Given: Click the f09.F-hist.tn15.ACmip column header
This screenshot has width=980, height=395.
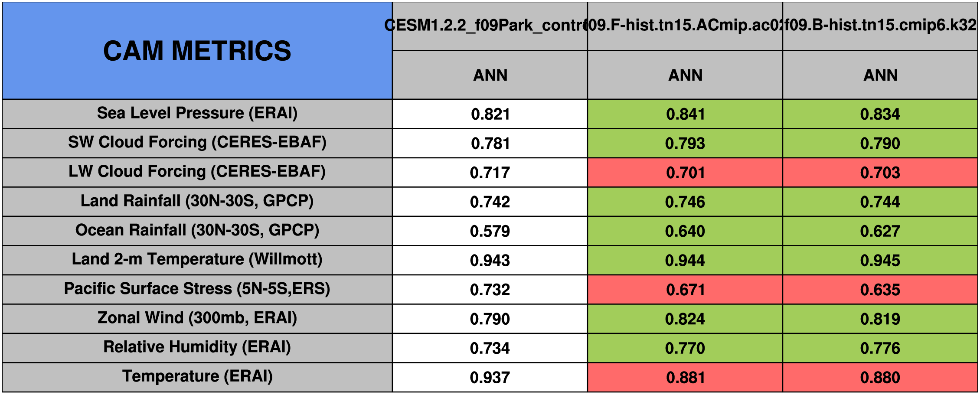Looking at the screenshot, I should pos(685,26).
